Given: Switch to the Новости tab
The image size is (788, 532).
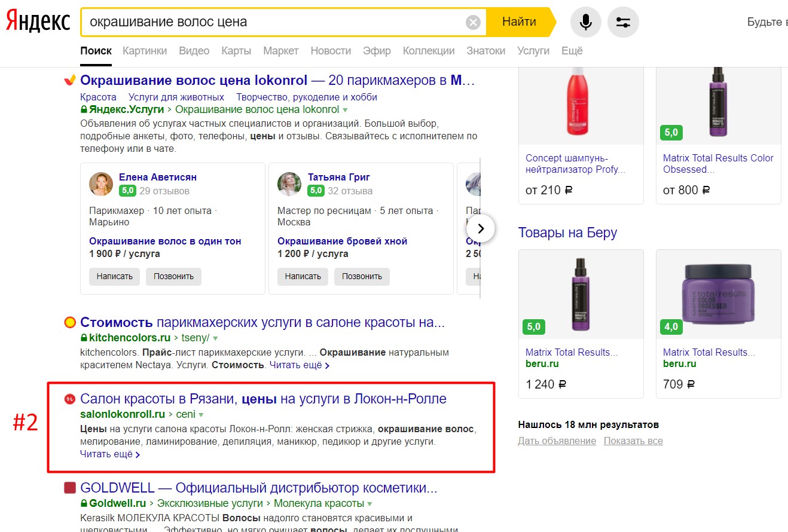Looking at the screenshot, I should 331,51.
